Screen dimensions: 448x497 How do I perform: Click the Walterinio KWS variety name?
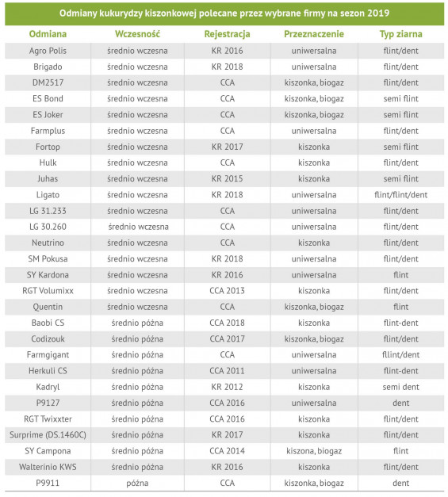pos(48,467)
